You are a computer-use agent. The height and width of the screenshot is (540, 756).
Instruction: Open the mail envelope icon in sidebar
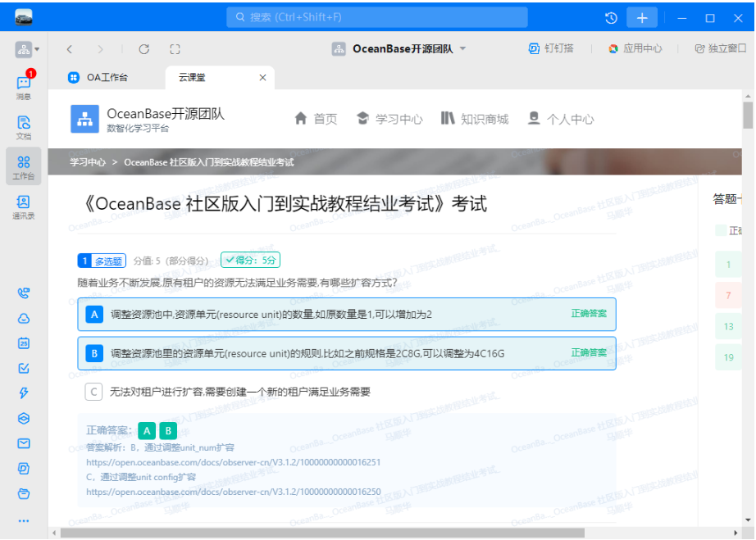click(24, 443)
